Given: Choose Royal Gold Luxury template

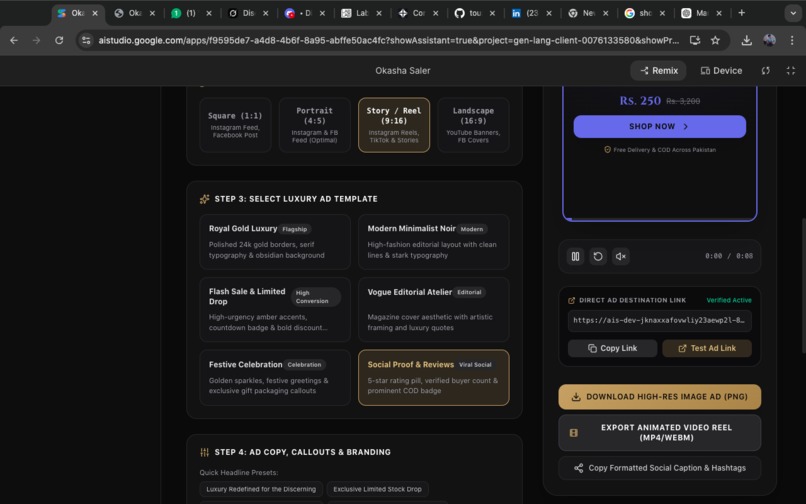Looking at the screenshot, I should (x=275, y=242).
